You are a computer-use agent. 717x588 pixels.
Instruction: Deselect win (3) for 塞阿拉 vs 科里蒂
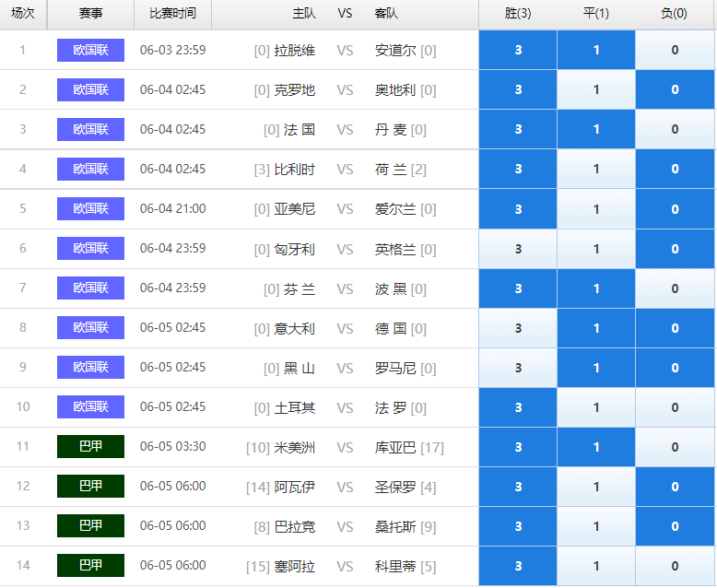[x=518, y=566]
